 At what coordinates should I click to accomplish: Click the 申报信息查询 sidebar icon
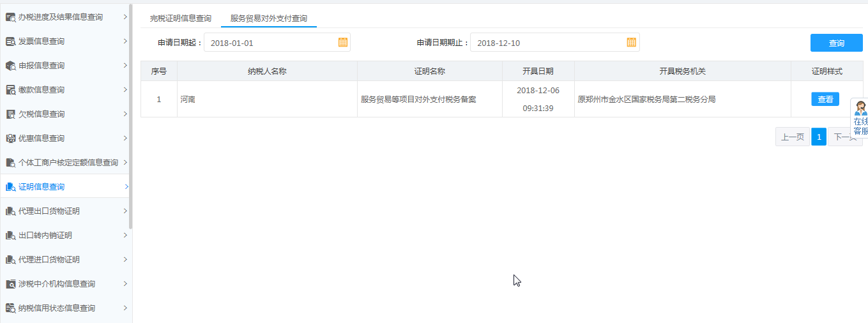click(x=10, y=66)
